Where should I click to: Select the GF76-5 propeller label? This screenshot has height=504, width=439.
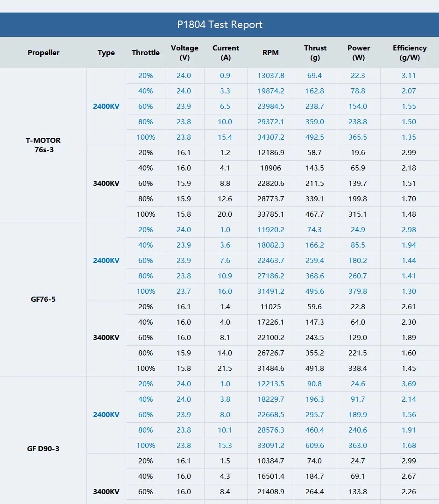pyautogui.click(x=43, y=299)
